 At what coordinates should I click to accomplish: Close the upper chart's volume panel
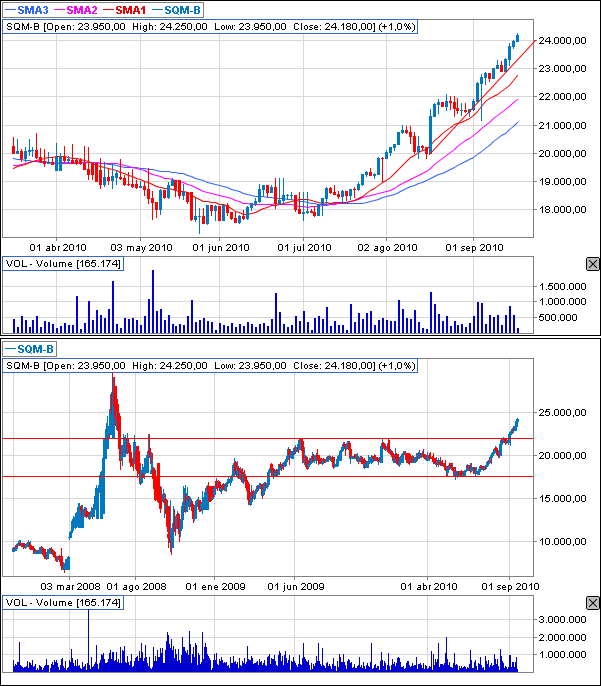click(593, 264)
